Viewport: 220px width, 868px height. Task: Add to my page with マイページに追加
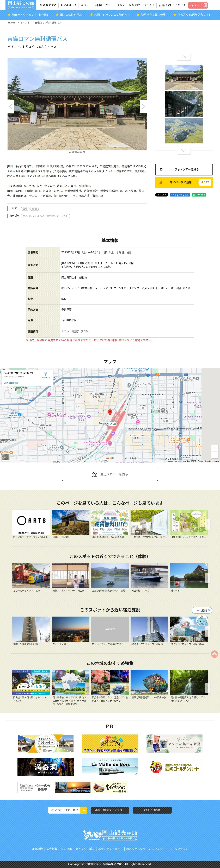pyautogui.click(x=184, y=182)
